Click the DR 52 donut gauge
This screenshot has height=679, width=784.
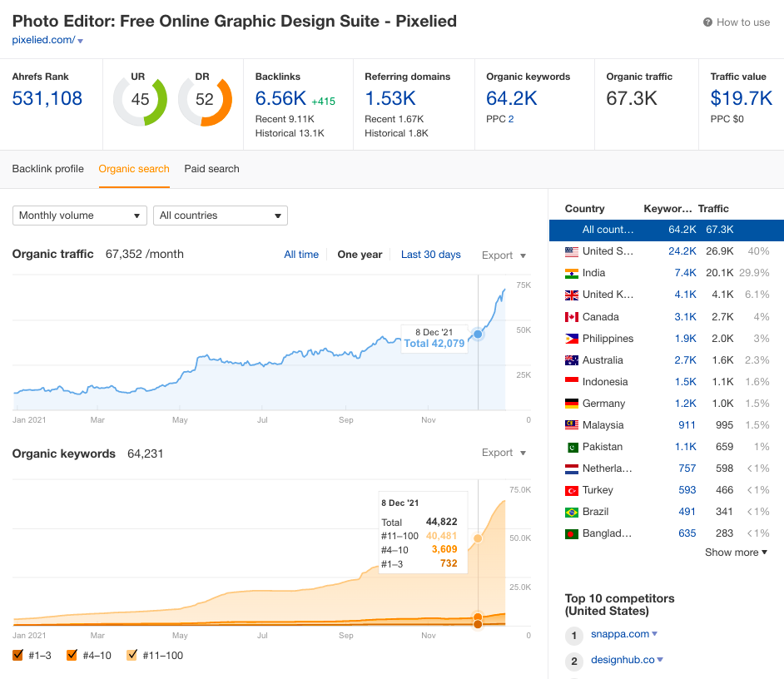[205, 100]
